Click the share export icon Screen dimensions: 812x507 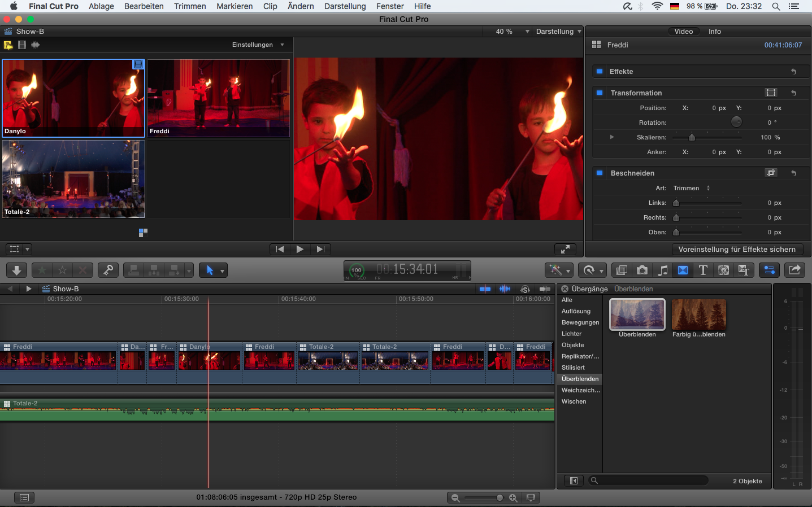(x=794, y=270)
